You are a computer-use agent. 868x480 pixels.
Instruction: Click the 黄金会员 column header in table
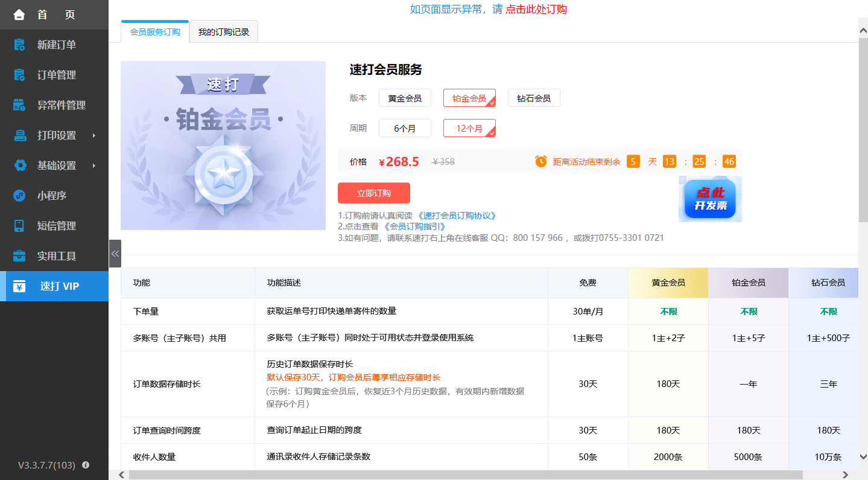(668, 283)
